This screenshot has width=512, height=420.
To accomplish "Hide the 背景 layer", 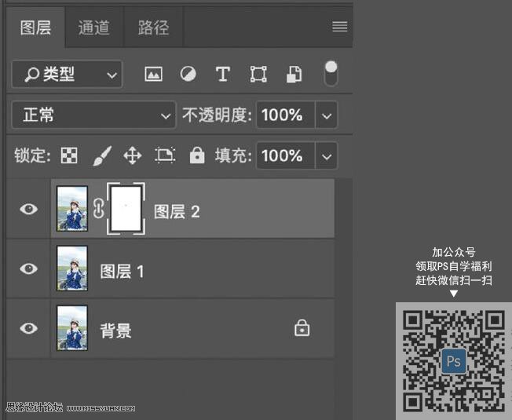I will click(x=29, y=328).
